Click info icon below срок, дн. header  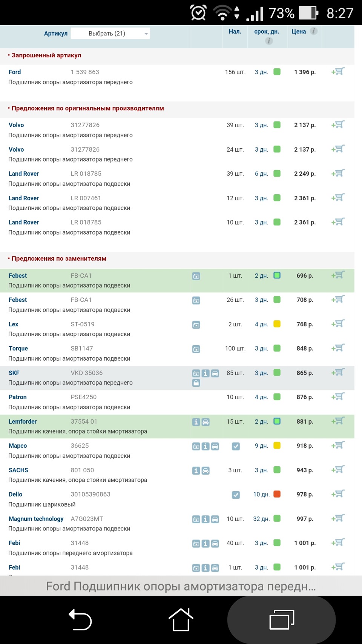pos(268,41)
